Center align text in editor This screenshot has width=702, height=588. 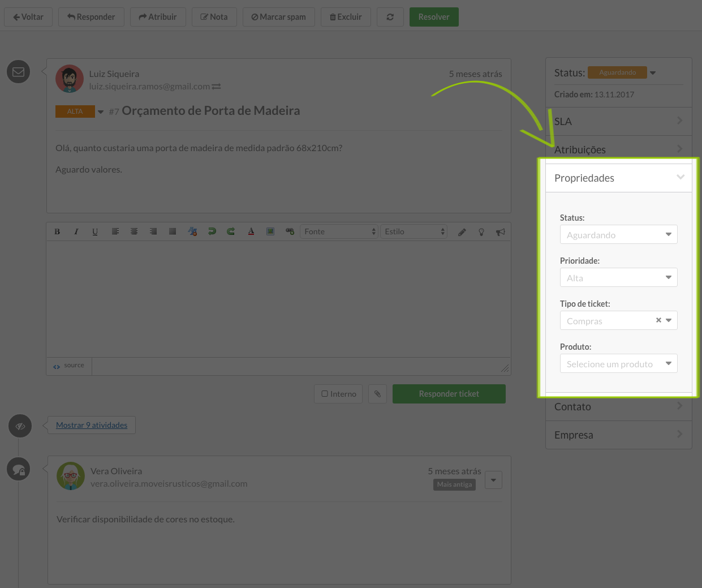click(x=134, y=232)
